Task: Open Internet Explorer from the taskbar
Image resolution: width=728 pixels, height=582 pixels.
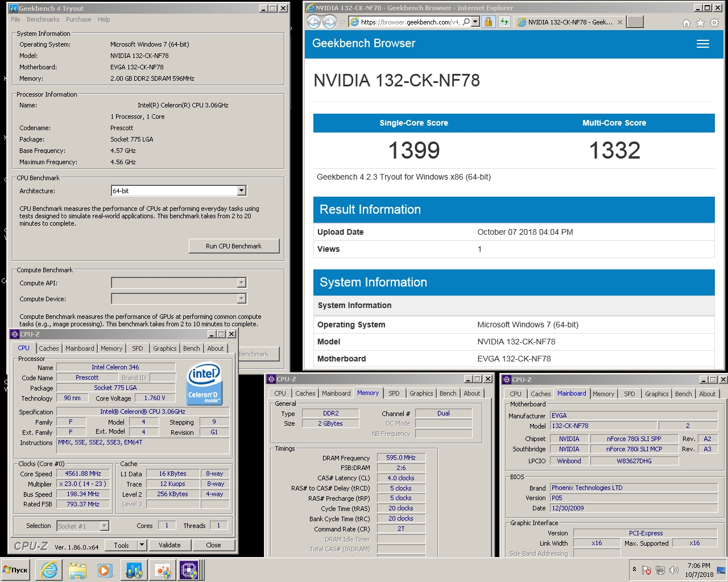Action: [49, 570]
